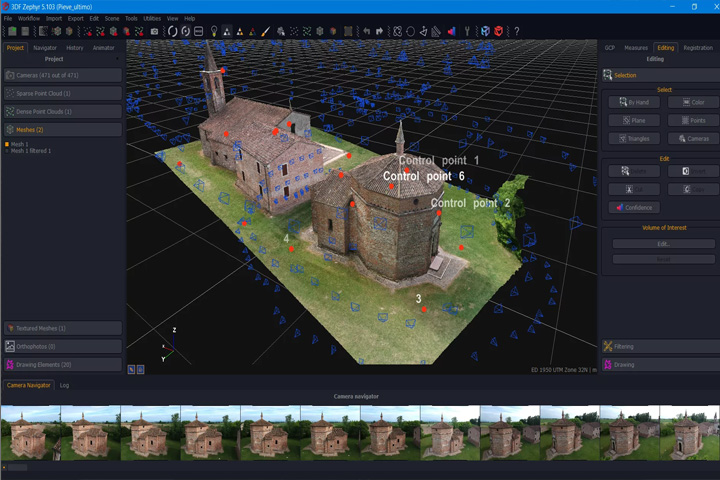Toggle the bottom-left viewport layout icon
The height and width of the screenshot is (480, 720).
pos(131,369)
